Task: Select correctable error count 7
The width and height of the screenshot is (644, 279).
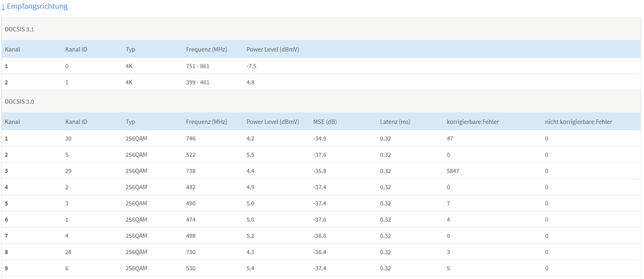Action: tap(449, 204)
